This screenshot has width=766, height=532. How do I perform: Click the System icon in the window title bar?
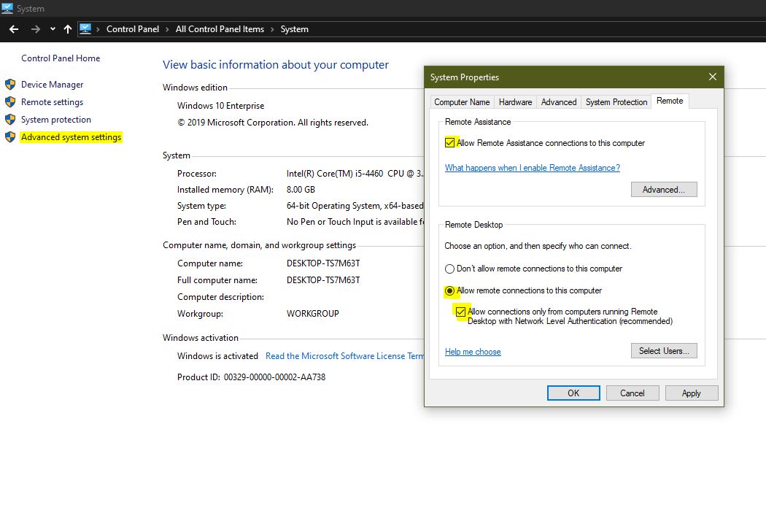(x=7, y=8)
